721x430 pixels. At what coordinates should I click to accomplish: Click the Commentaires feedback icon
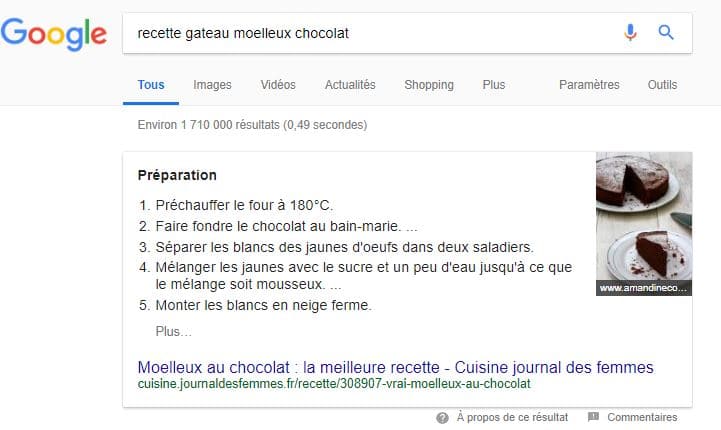[x=593, y=418]
